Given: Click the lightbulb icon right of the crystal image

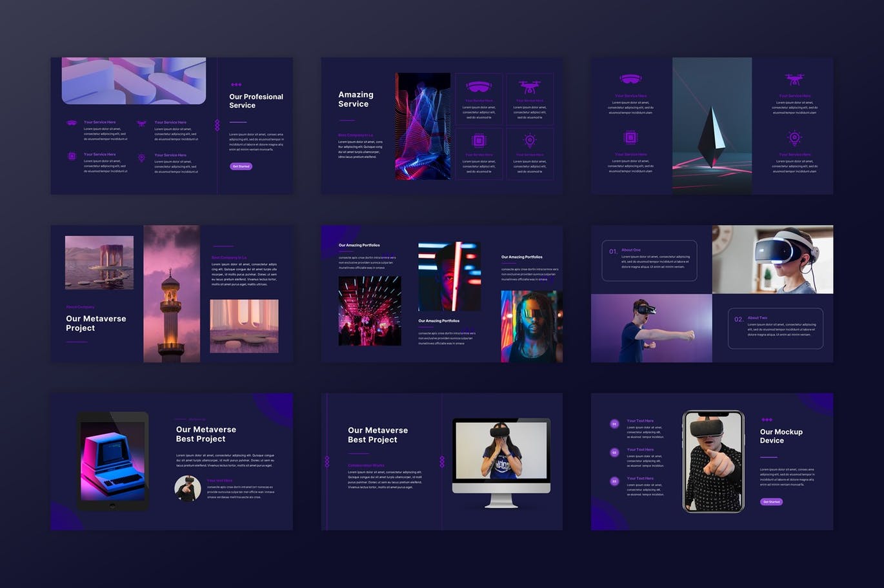Looking at the screenshot, I should tap(794, 137).
